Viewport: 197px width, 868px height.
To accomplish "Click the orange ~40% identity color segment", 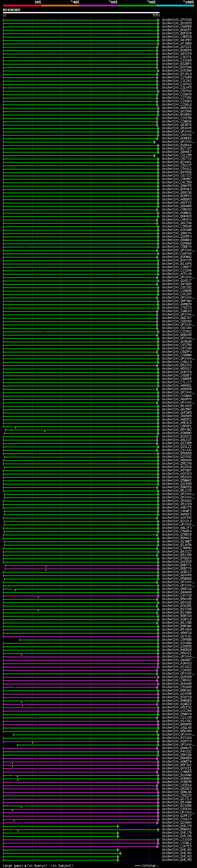I will click(x=60, y=6).
